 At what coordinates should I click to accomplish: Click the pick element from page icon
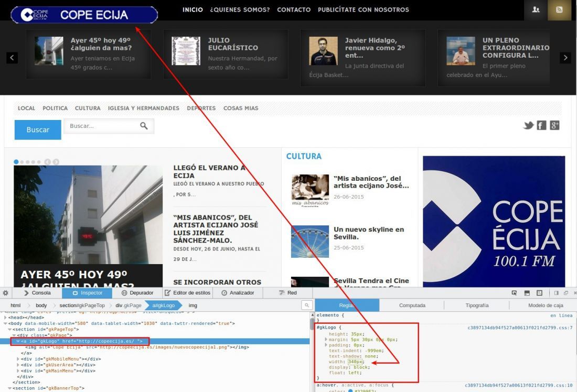pyautogui.click(x=514, y=293)
